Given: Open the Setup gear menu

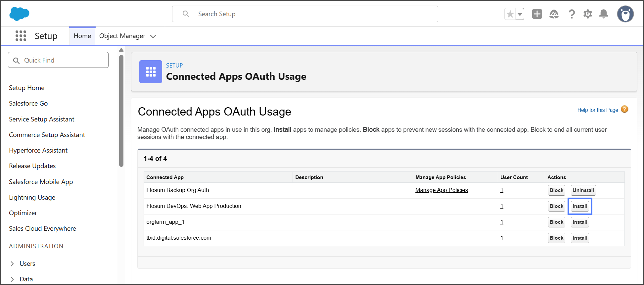Looking at the screenshot, I should tap(587, 14).
